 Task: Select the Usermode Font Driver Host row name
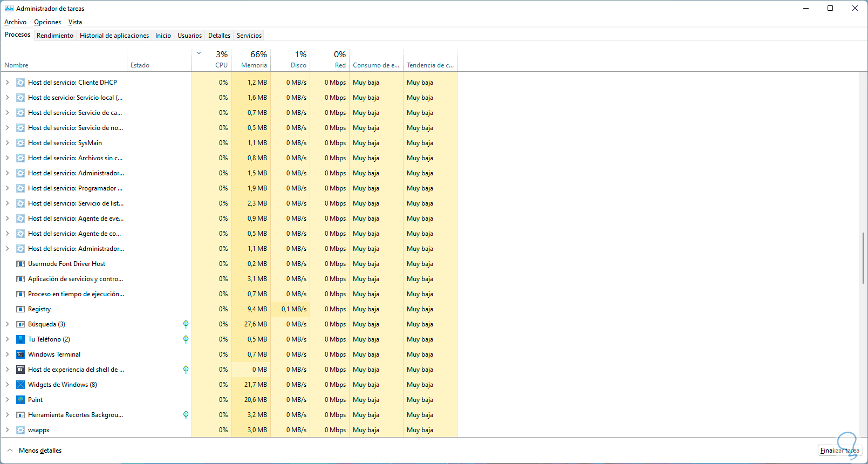pos(66,264)
